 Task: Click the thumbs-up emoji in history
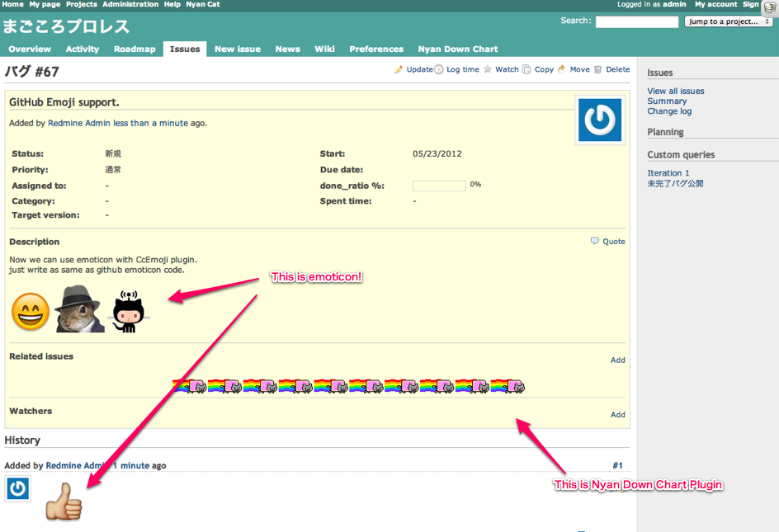click(x=64, y=501)
